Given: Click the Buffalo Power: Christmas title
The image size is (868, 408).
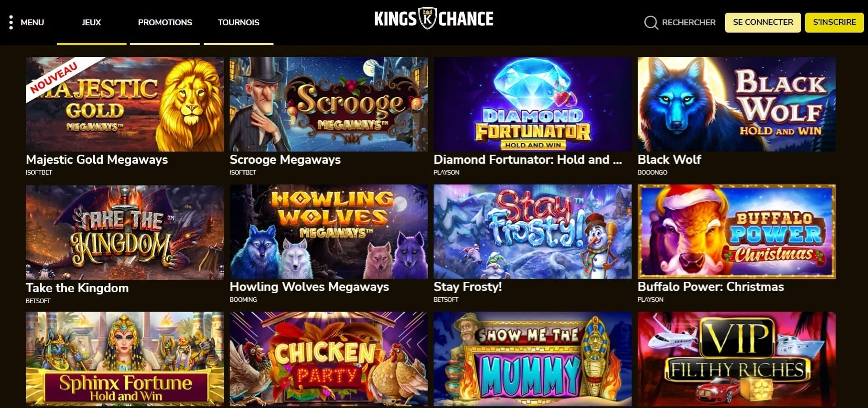Looking at the screenshot, I should [711, 287].
